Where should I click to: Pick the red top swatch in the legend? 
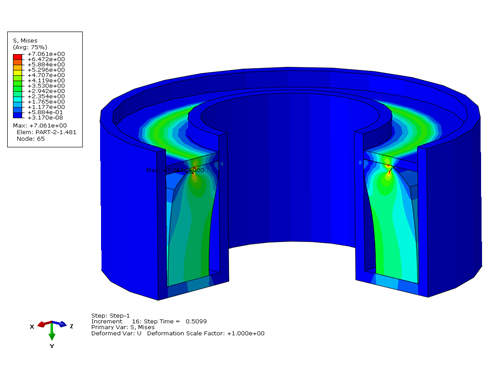[18, 57]
